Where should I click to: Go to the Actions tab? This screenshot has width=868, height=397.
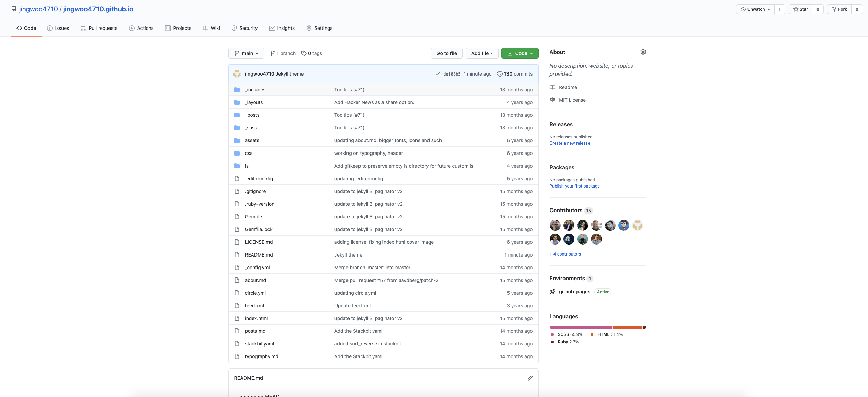coord(141,28)
